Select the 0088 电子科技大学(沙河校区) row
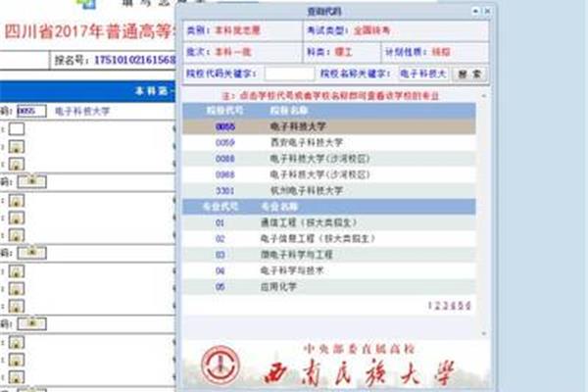This screenshot has height=392, width=588. (x=329, y=159)
